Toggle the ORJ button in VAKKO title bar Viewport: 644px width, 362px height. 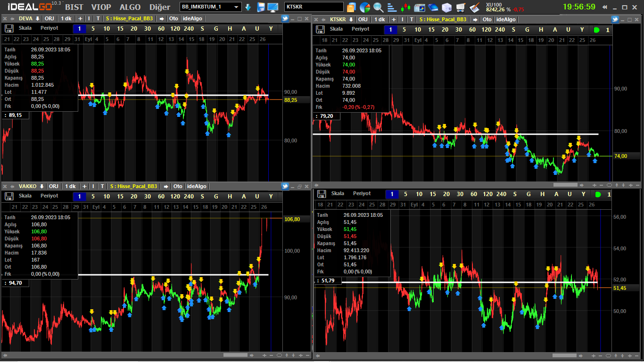point(54,186)
